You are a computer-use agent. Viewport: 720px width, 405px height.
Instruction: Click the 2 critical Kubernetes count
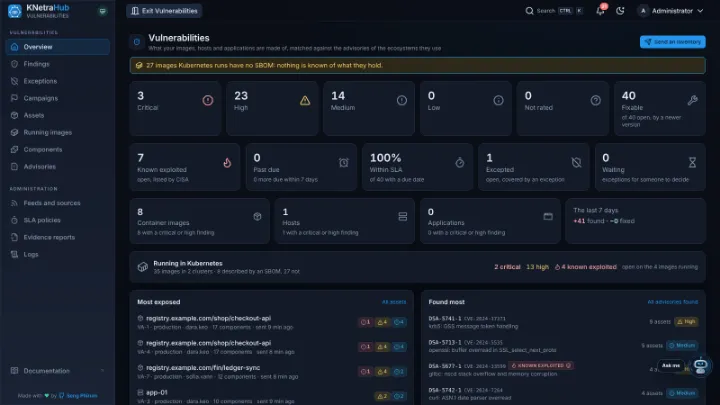(507, 267)
